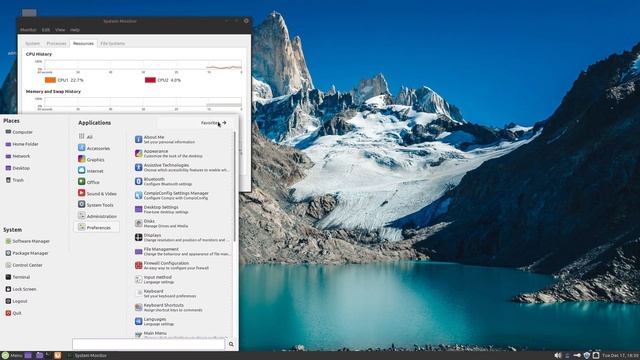The image size is (640, 360).
Task: Click System Monitor taskbar button
Action: [88, 356]
